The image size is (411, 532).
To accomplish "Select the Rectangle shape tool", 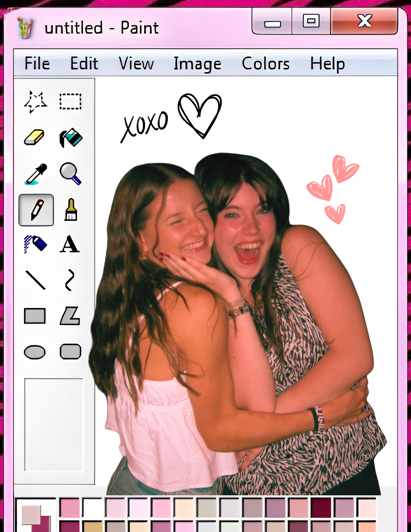I will [x=35, y=316].
